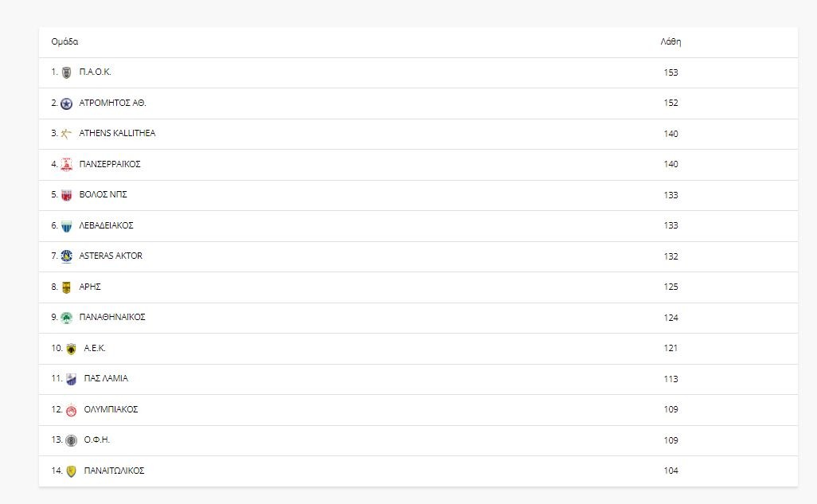Click the ΠΑΝΣΕΡΡΑΙΚΟΣ red crest icon
This screenshot has height=504, width=817.
point(66,165)
